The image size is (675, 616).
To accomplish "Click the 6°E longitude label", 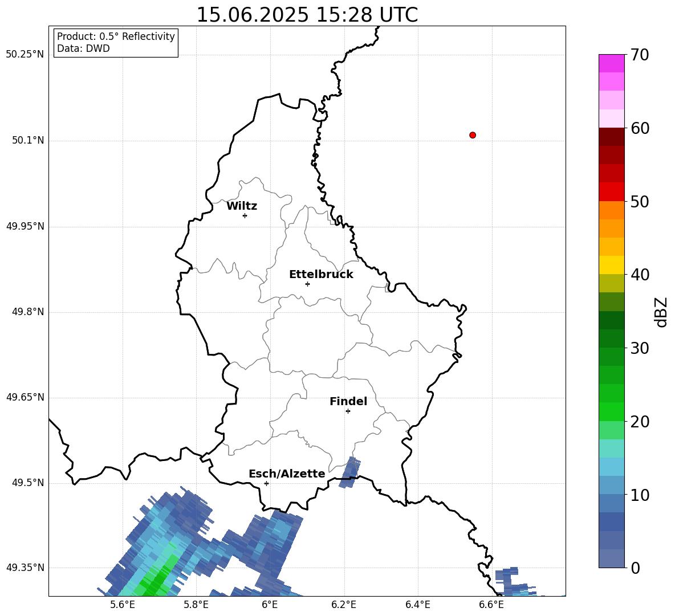I will point(270,605).
